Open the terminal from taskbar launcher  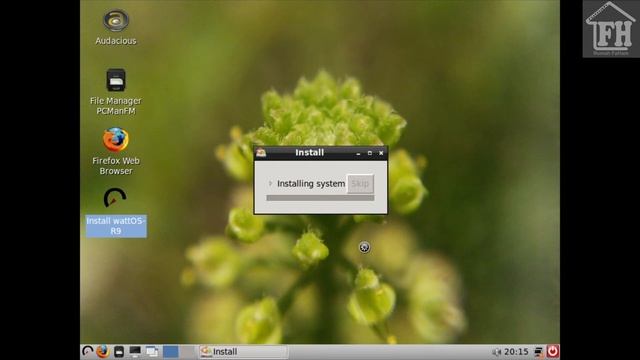pyautogui.click(x=135, y=351)
